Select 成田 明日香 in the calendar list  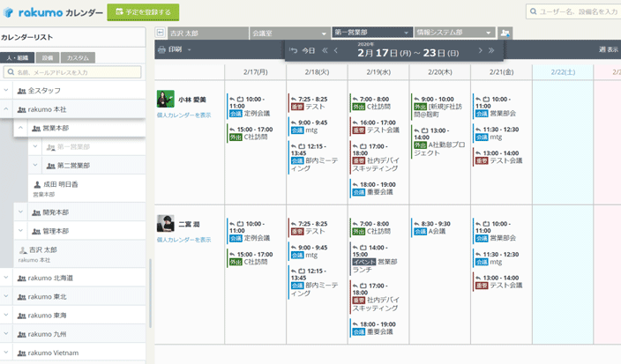point(62,184)
